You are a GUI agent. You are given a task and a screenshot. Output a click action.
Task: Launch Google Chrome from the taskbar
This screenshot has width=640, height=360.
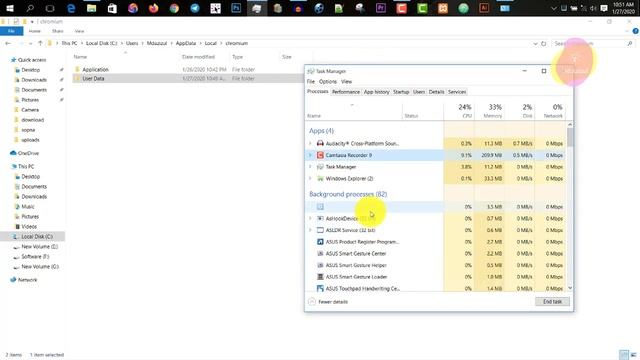174,8
